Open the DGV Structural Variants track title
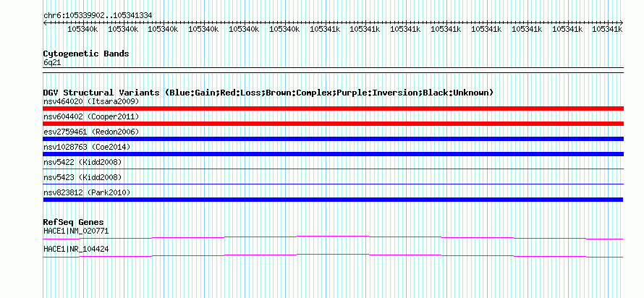The height and width of the screenshot is (298, 644). [x=268, y=93]
